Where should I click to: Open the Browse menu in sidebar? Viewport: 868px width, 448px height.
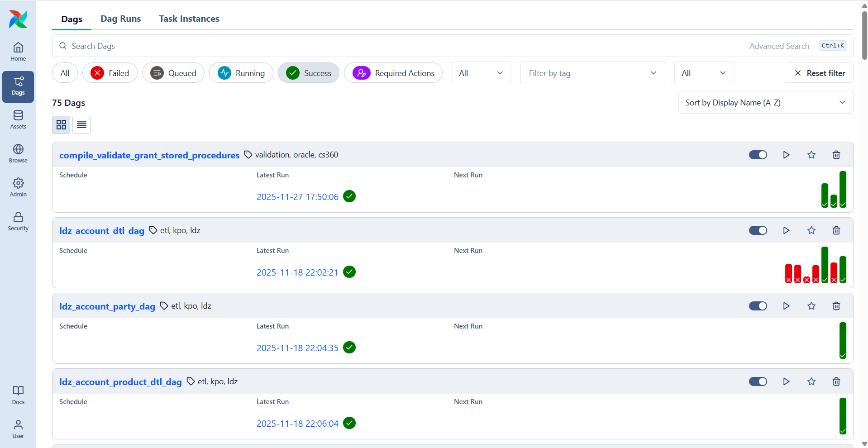click(x=18, y=154)
